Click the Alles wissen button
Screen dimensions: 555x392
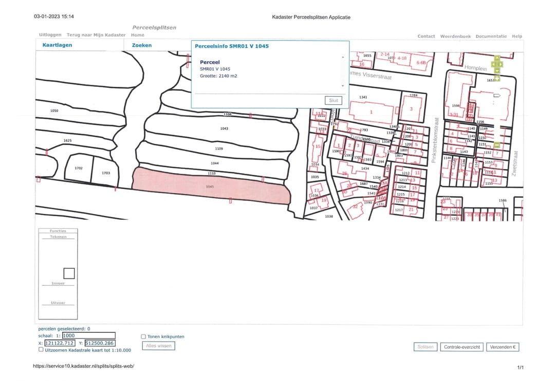click(158, 346)
